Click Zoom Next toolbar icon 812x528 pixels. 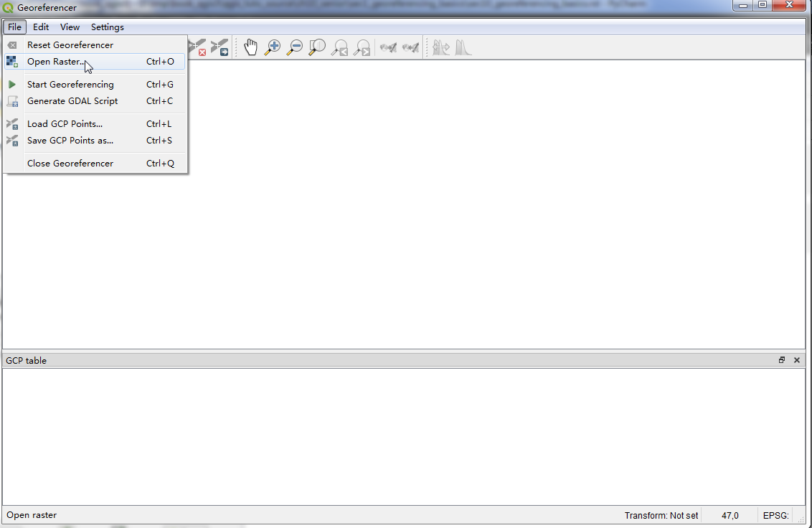(x=362, y=47)
